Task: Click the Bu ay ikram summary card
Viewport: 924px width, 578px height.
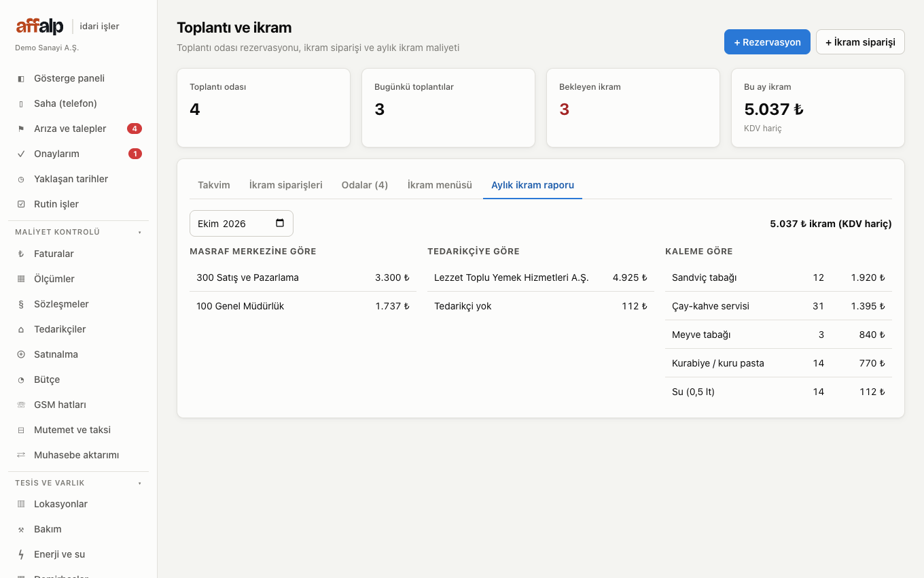Action: 818,107
